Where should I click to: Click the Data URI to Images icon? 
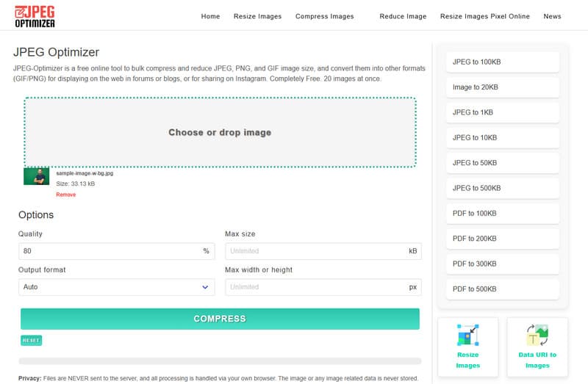(537, 335)
